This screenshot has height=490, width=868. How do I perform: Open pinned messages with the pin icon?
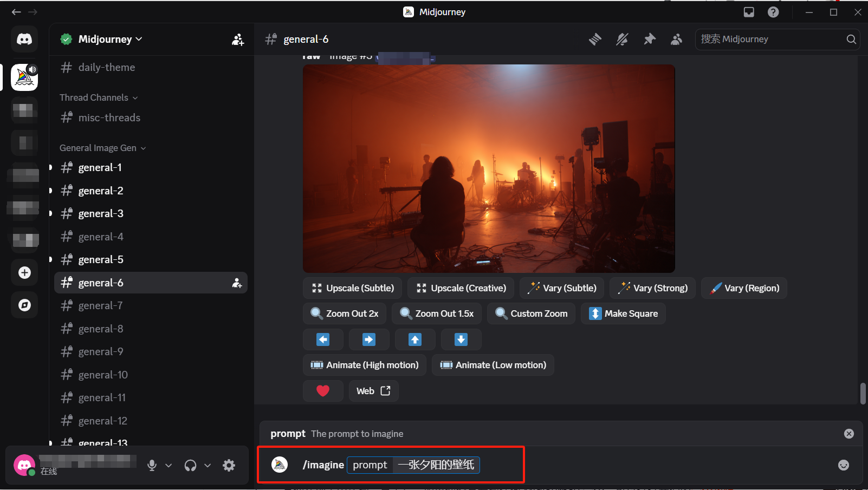649,39
